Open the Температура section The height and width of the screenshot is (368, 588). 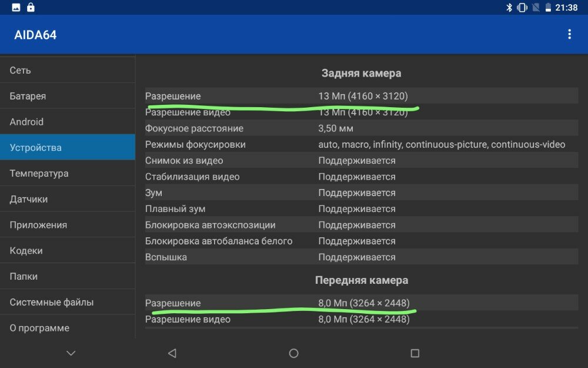[68, 173]
